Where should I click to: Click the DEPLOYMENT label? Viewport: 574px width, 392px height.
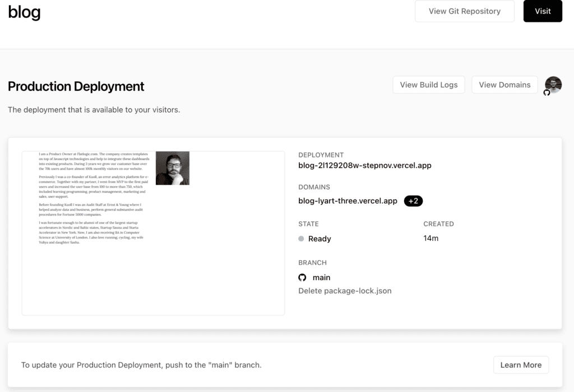pos(321,155)
